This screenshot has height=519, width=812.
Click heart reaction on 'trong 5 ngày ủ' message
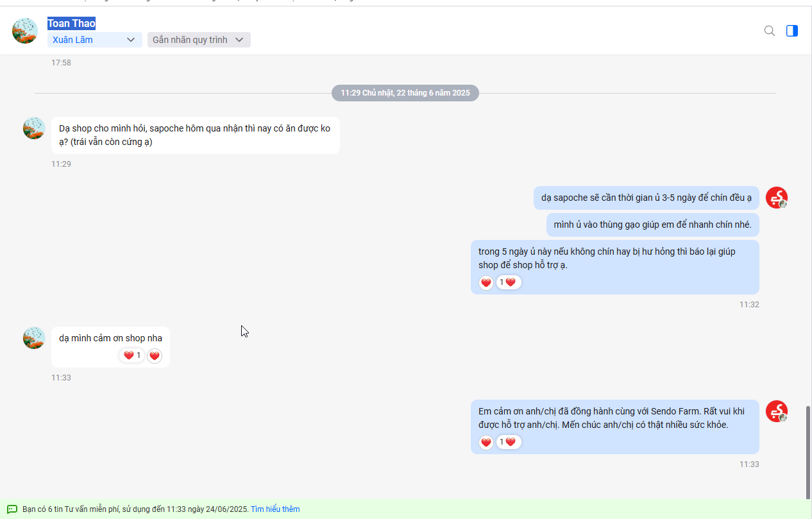(486, 282)
